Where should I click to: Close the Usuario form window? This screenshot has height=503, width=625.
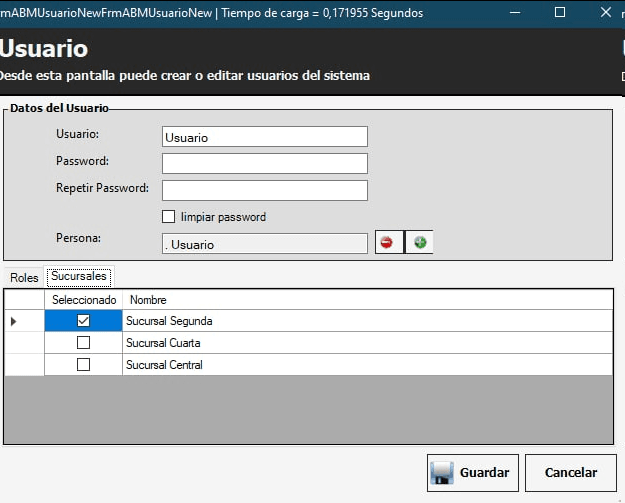coord(605,13)
